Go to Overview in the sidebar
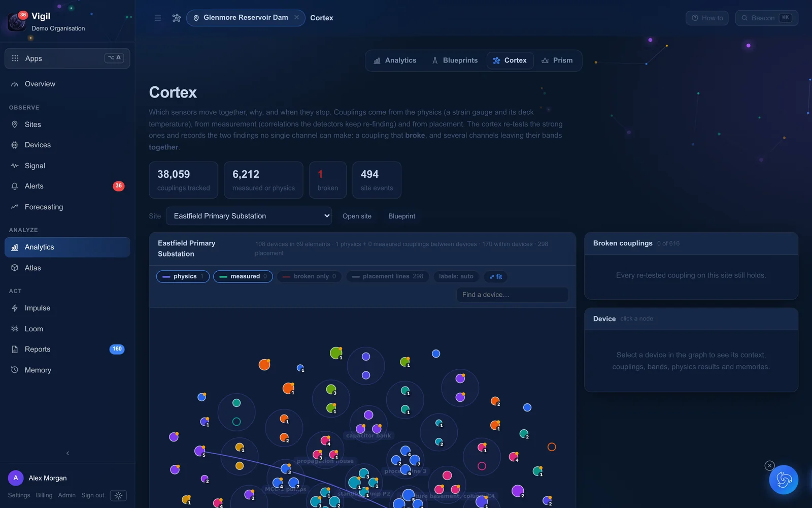Screen dimensions: 812x508 [x=67, y=84]
